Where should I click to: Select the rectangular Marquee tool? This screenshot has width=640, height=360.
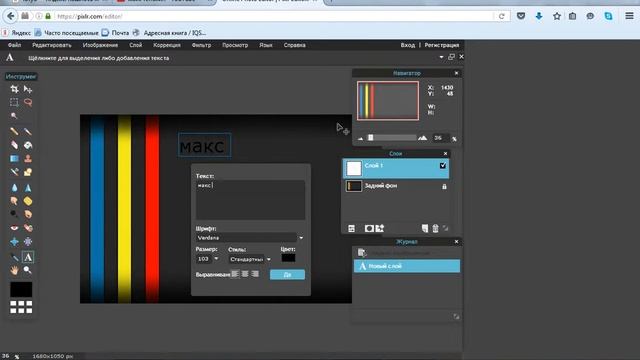point(14,102)
